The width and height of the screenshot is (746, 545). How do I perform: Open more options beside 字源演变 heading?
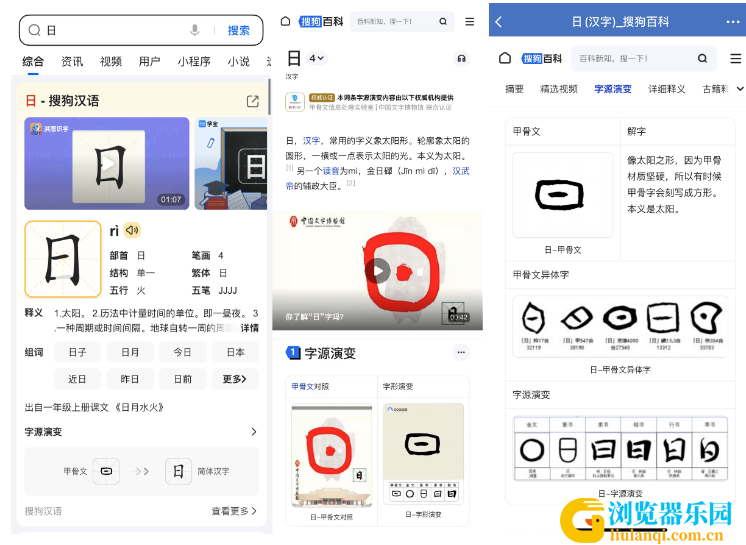point(461,352)
